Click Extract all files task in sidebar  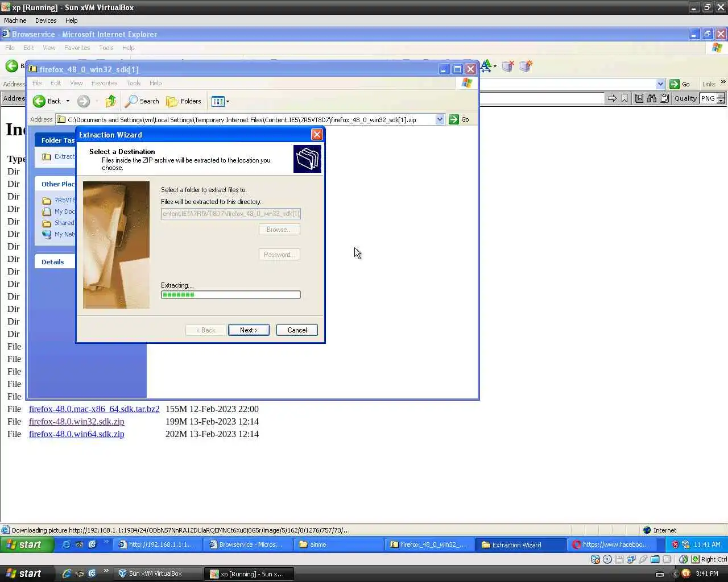coord(59,156)
